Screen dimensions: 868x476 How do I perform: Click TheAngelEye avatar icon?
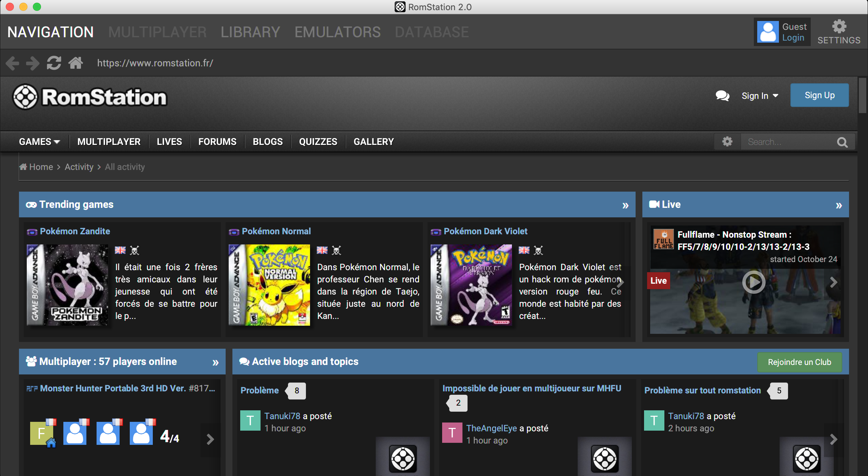[452, 433]
